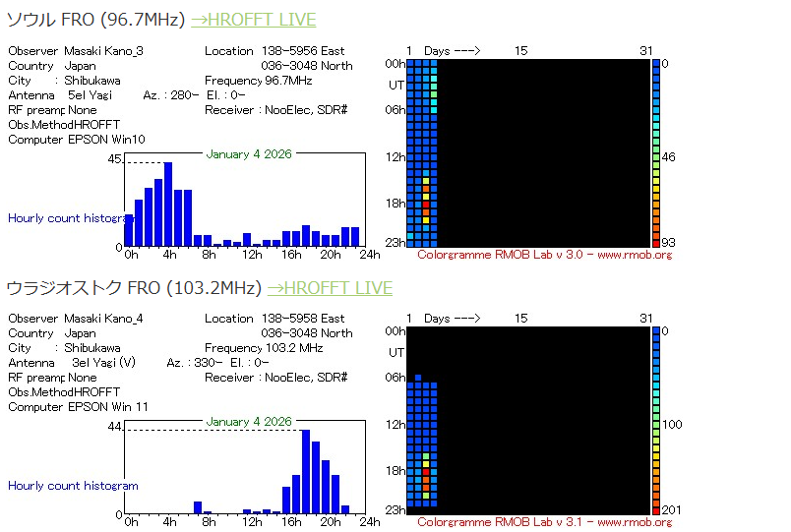791x532 pixels.
Task: Click the January 4 2026 label above the 96.7MHz histogram
Action: 249,154
